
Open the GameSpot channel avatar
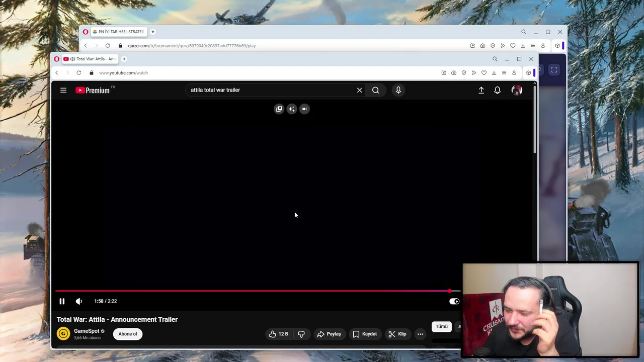click(x=63, y=333)
